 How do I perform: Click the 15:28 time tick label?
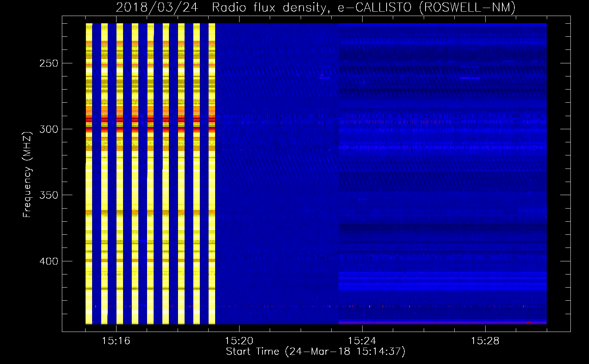pyautogui.click(x=485, y=341)
